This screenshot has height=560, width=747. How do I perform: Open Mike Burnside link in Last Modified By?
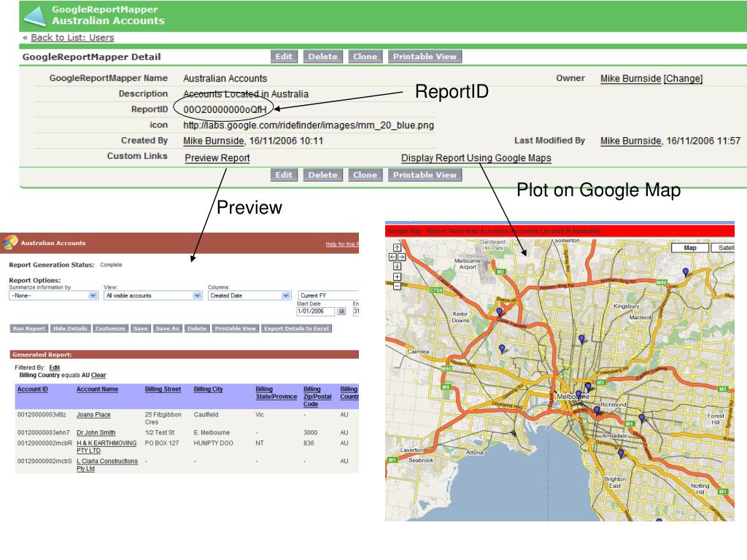[x=631, y=141]
